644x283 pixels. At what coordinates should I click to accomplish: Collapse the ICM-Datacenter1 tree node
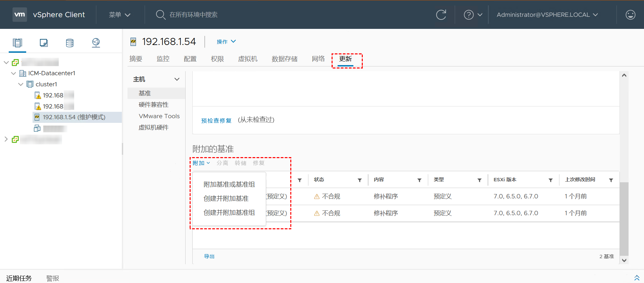tap(13, 73)
